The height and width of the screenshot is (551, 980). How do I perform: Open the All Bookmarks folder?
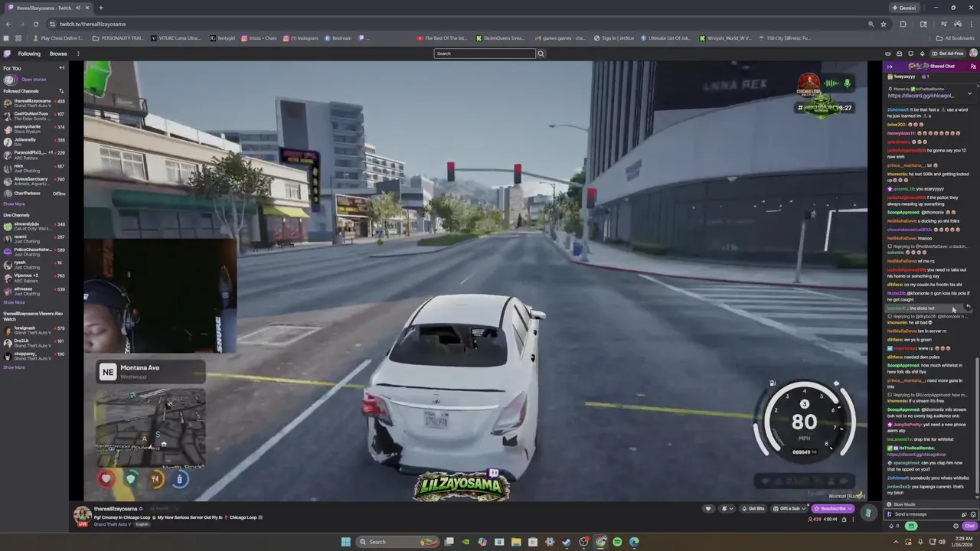(x=955, y=38)
